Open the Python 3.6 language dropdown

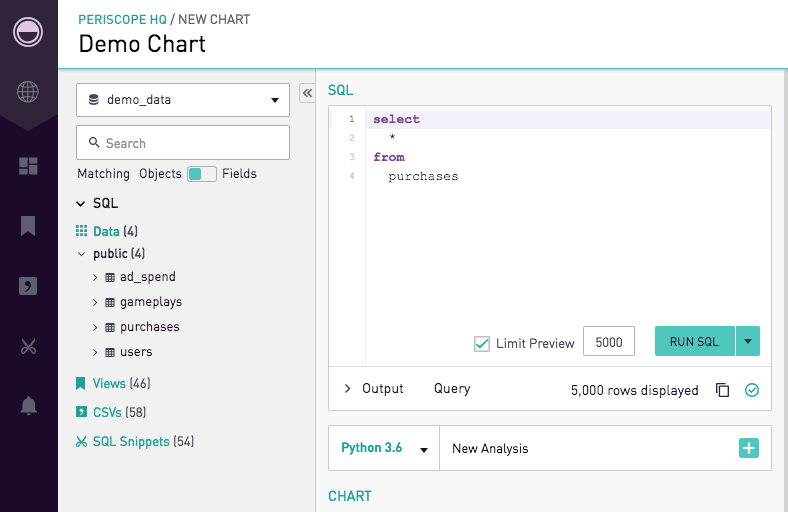(x=384, y=448)
